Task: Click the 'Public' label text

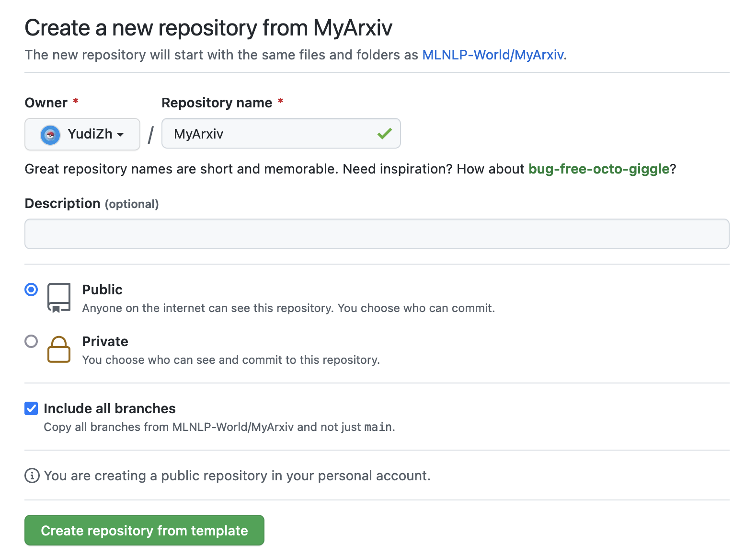Action: [x=103, y=290]
